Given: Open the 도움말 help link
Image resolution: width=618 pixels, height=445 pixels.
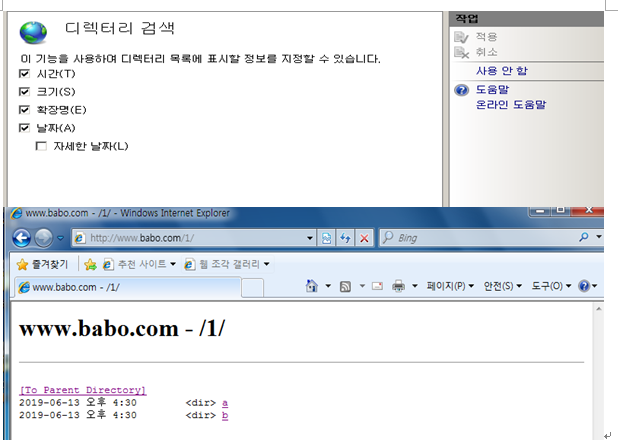Looking at the screenshot, I should (x=492, y=89).
